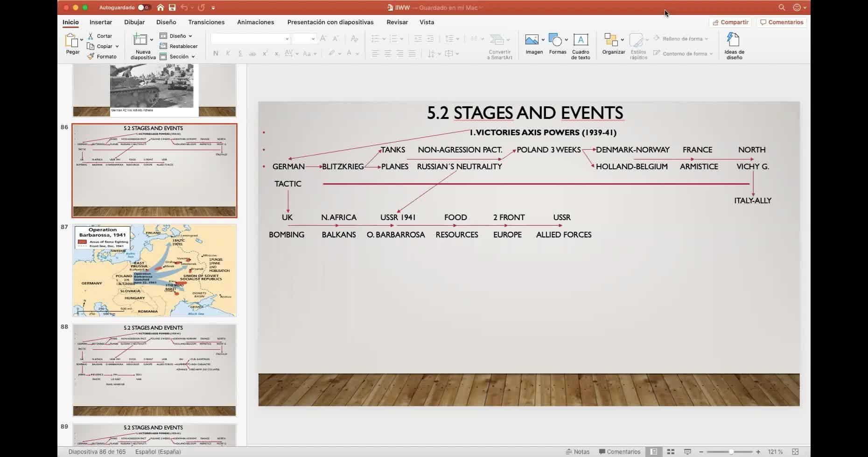Open the Comentarios button at top right
Viewport: 868px width, 457px height.
[x=782, y=22]
